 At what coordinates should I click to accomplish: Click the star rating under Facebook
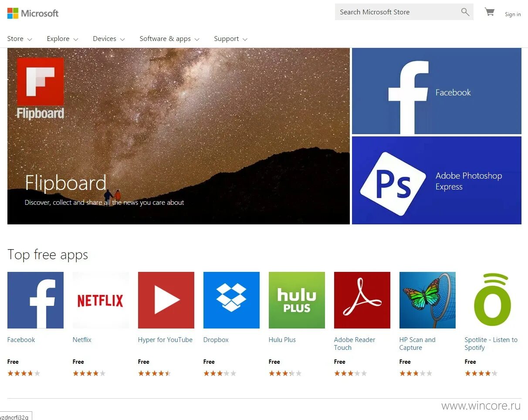24,373
